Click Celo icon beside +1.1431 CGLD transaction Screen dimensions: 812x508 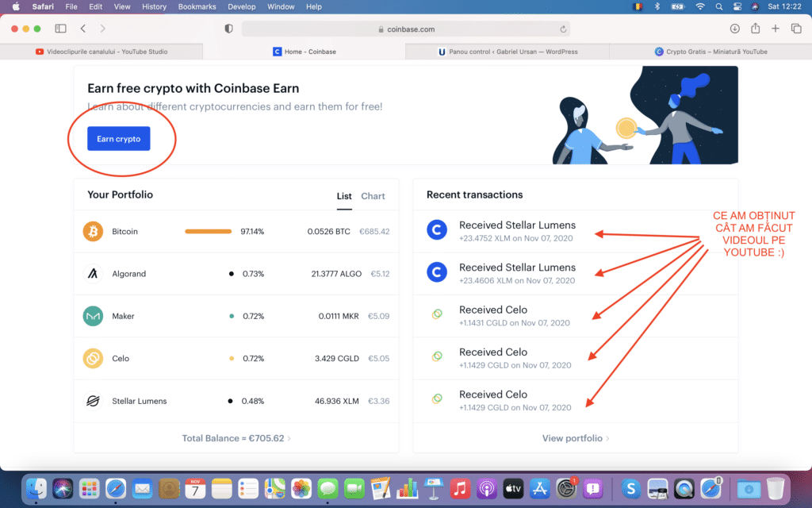[x=437, y=314]
